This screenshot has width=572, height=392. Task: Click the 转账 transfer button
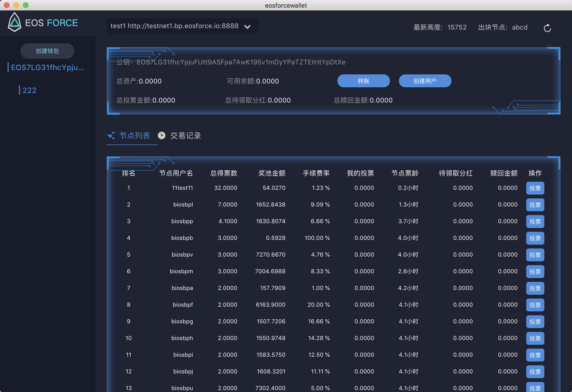(363, 81)
